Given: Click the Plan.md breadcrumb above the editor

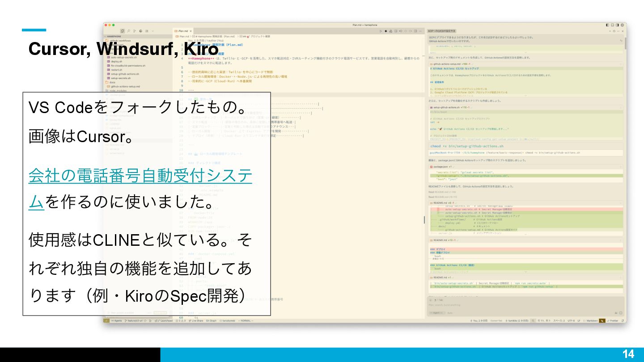Looking at the screenshot, I should coord(182,36).
